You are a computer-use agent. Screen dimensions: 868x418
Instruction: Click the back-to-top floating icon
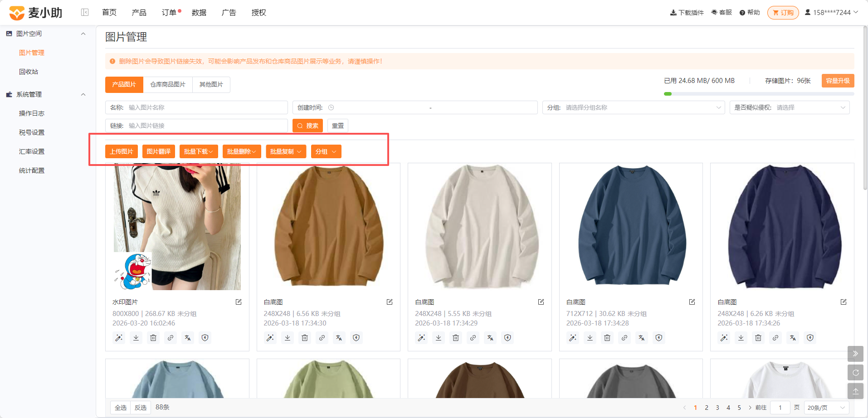[855, 391]
